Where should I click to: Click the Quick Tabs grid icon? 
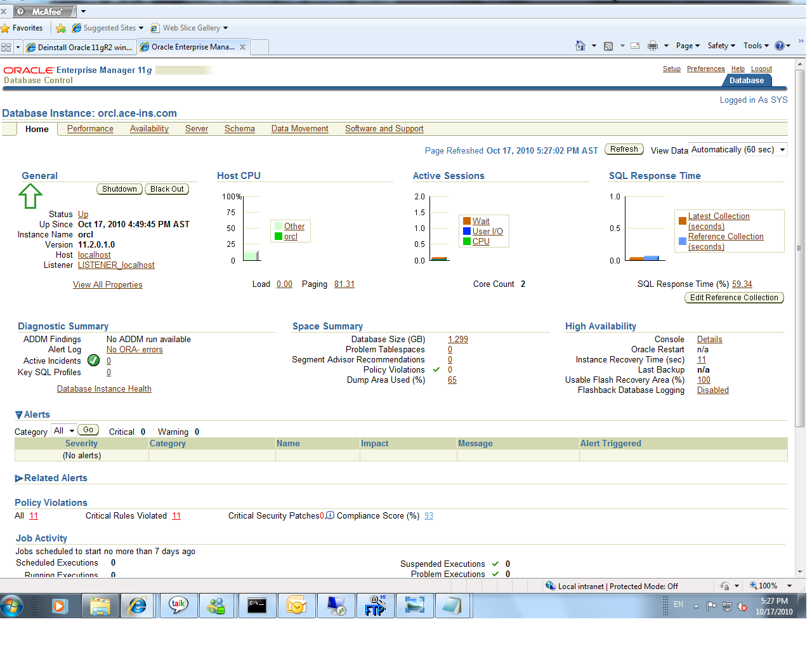[x=6, y=47]
